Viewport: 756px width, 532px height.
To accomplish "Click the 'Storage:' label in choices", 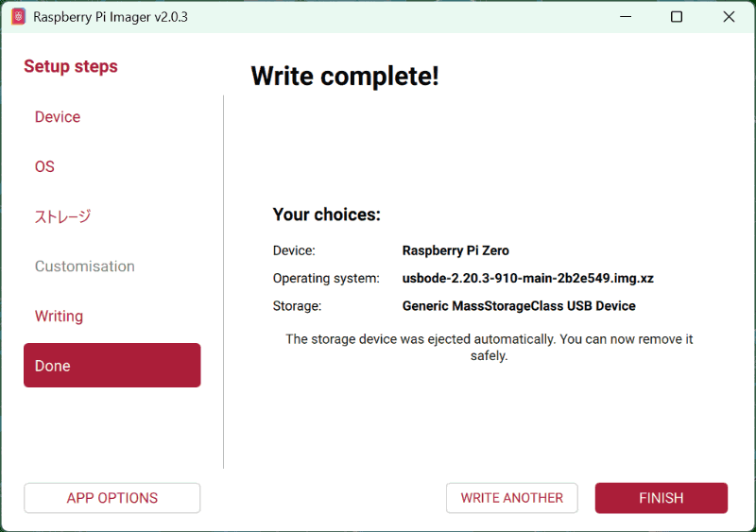I will [x=297, y=306].
